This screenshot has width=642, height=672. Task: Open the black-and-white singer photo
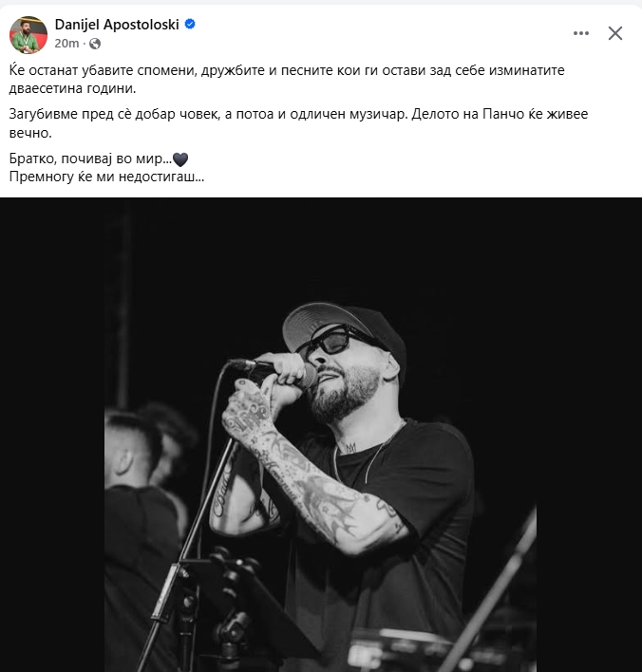320,435
